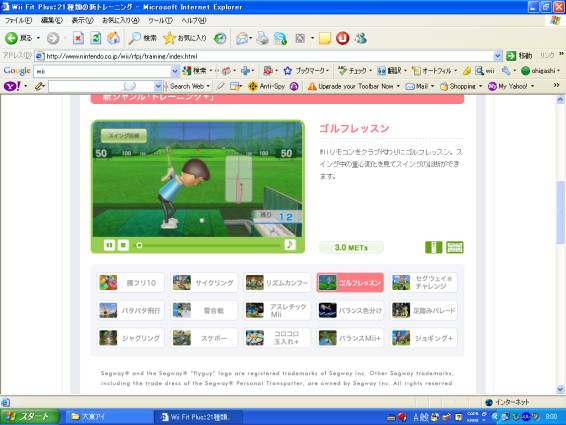Print the page with the printer icon
Viewport: 566px width, 425px height.
click(x=262, y=38)
